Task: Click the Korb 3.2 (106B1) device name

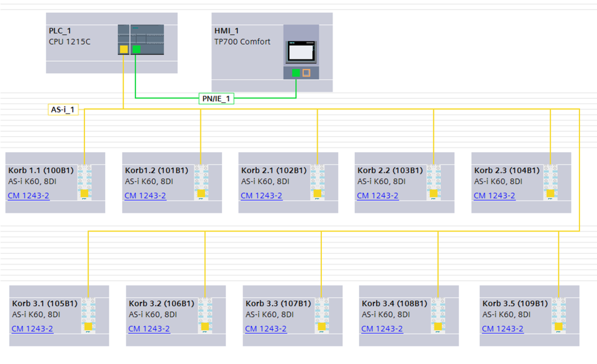Action: click(x=161, y=303)
